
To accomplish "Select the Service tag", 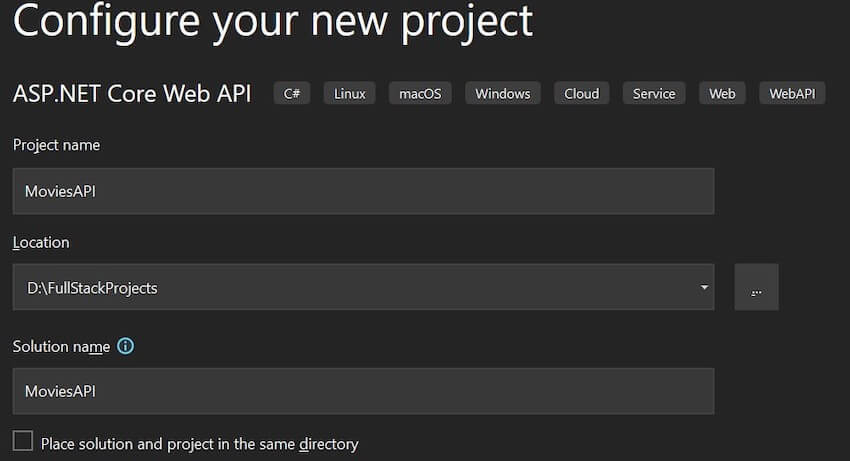I will pos(654,94).
